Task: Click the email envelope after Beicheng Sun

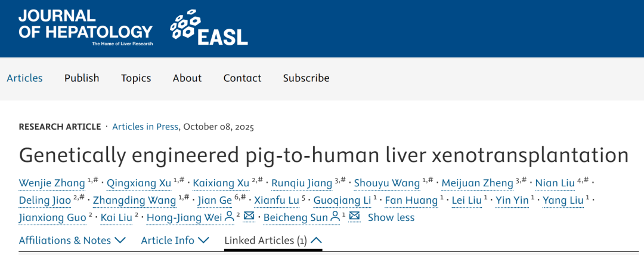Action: (354, 217)
